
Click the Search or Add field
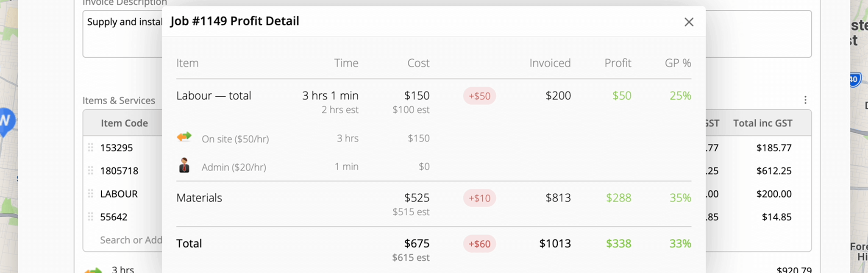(131, 240)
